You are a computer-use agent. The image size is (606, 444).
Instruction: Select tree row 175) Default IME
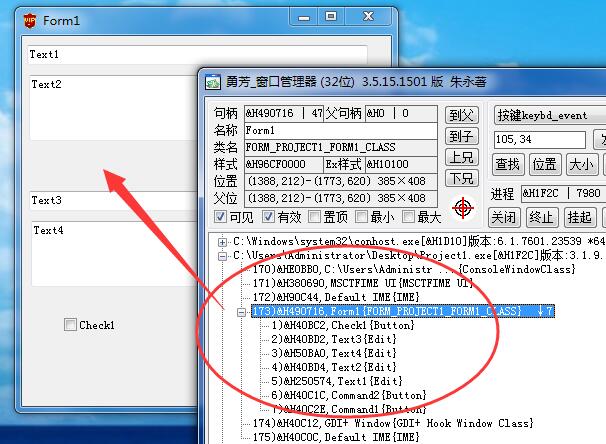(336, 437)
